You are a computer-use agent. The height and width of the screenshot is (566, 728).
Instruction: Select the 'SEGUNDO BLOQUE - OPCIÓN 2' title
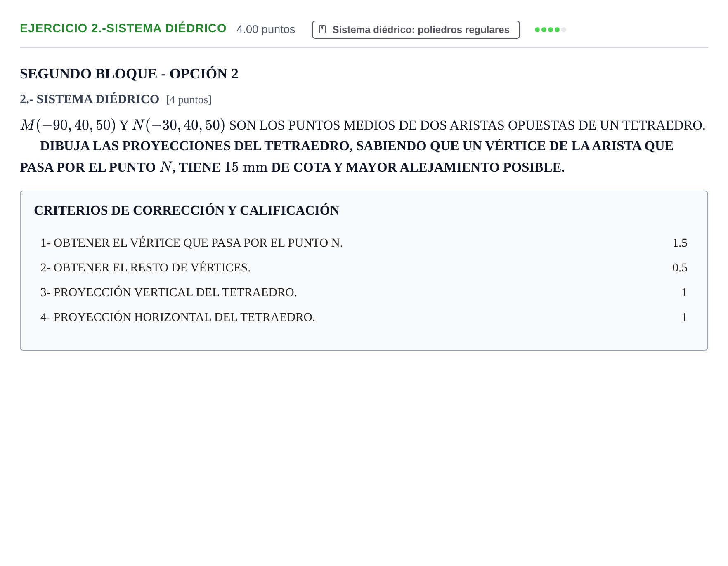pyautogui.click(x=129, y=74)
